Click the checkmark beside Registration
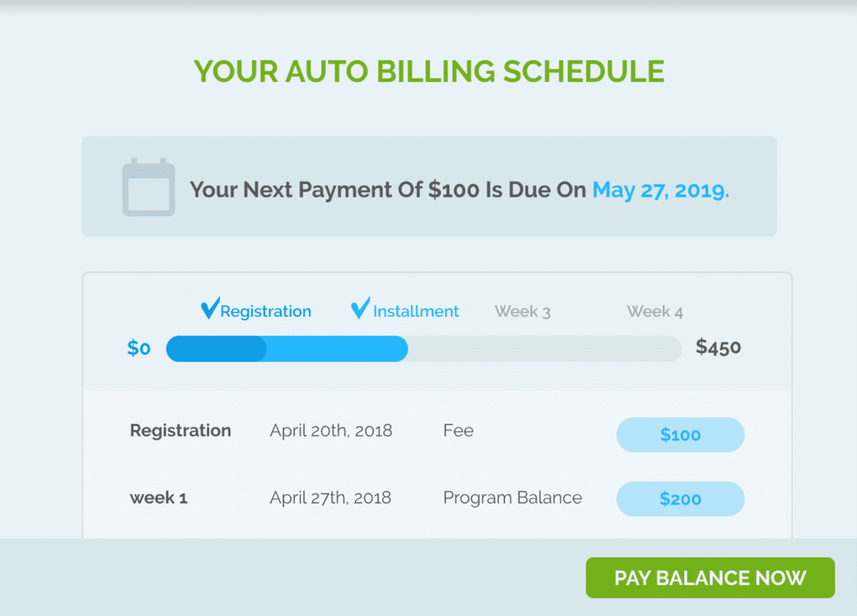The width and height of the screenshot is (857, 616). [x=209, y=309]
